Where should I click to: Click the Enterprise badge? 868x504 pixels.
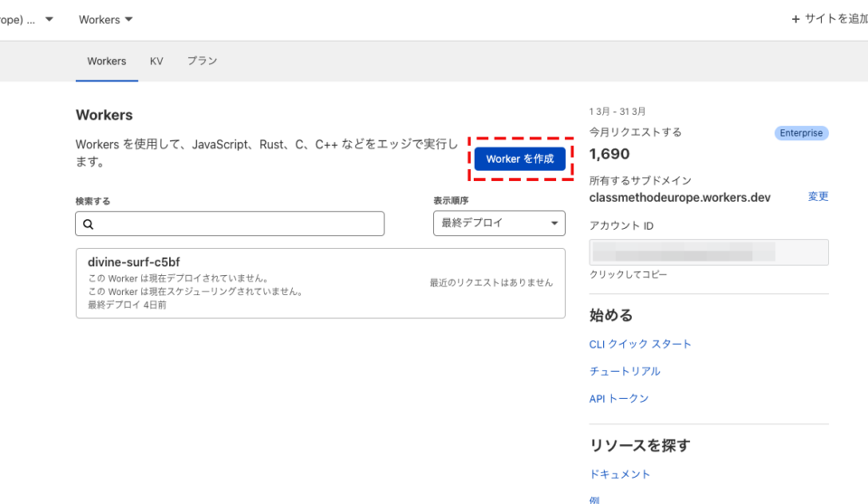tap(801, 133)
